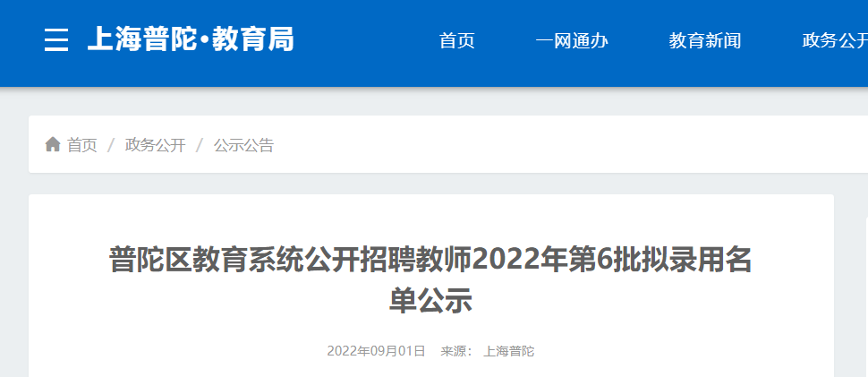868x377 pixels.
Task: Select 一网通办 in the top navigation
Action: 572,40
